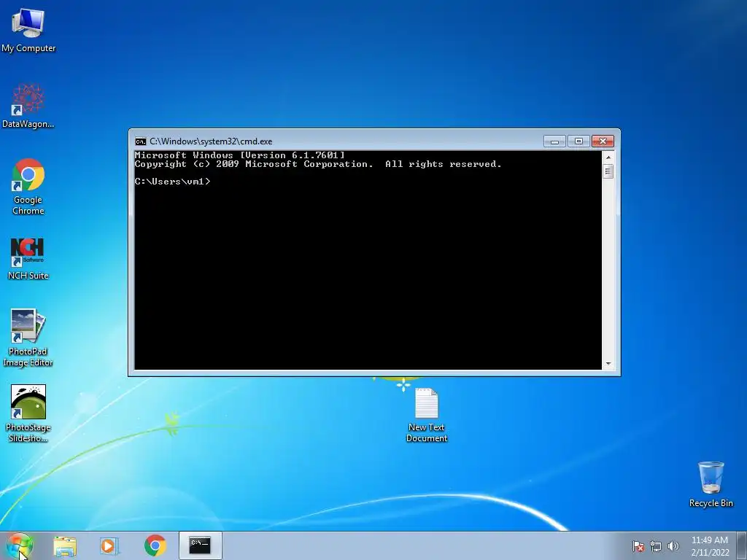
Task: Click the C:\Windows\system32\cmd.exe title text
Action: (211, 141)
